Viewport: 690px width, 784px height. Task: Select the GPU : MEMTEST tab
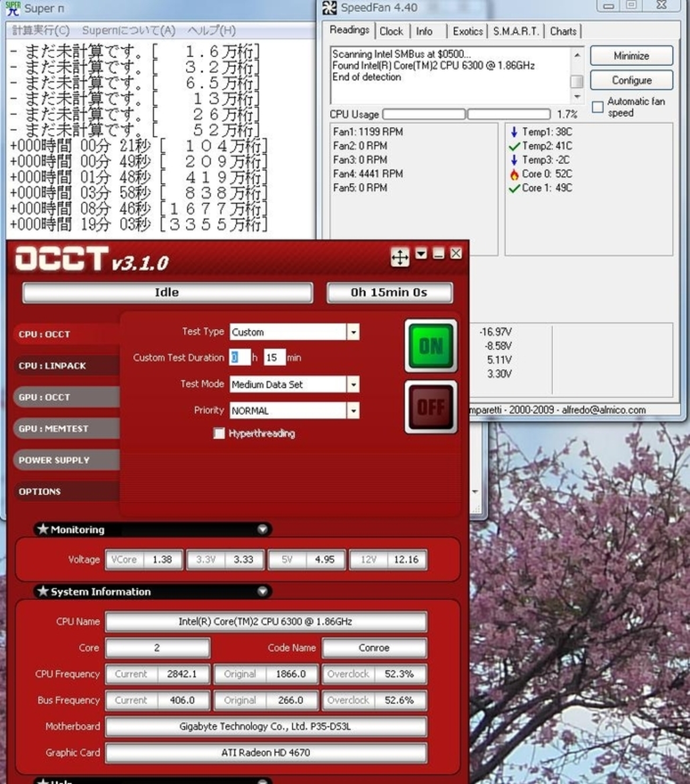(x=66, y=428)
